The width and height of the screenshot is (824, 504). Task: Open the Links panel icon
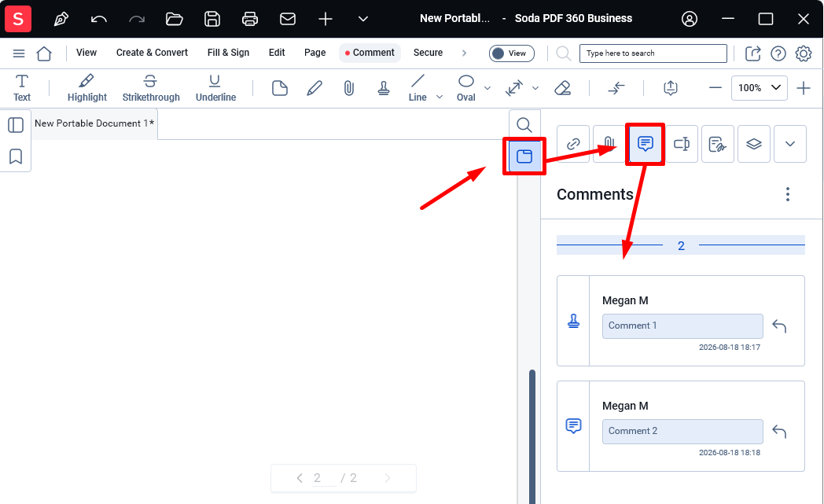[x=573, y=144]
